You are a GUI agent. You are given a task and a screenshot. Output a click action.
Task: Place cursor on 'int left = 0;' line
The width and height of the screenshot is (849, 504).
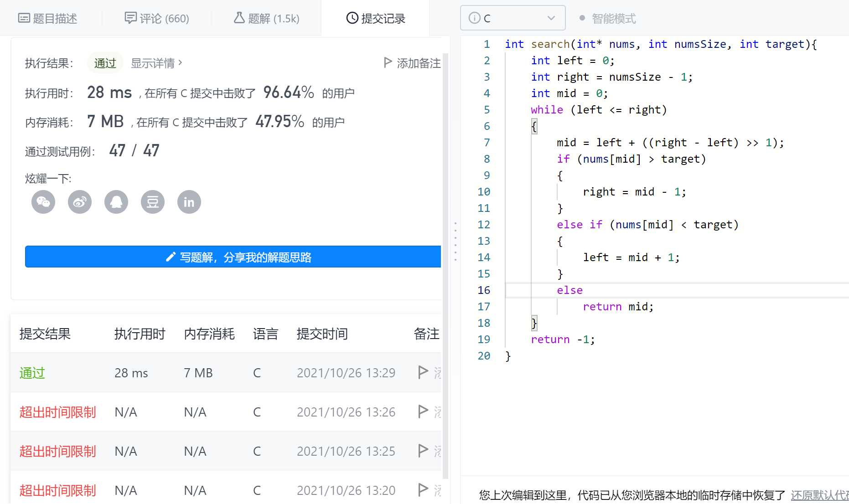573,61
